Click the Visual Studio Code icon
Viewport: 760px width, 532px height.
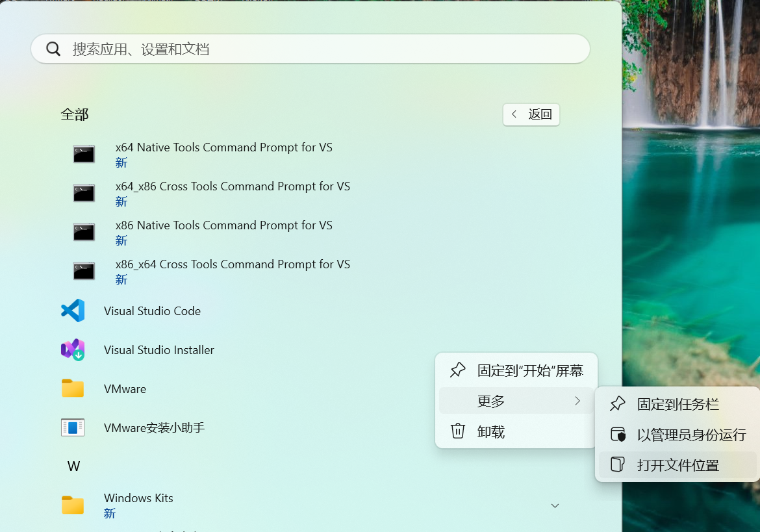coord(73,310)
